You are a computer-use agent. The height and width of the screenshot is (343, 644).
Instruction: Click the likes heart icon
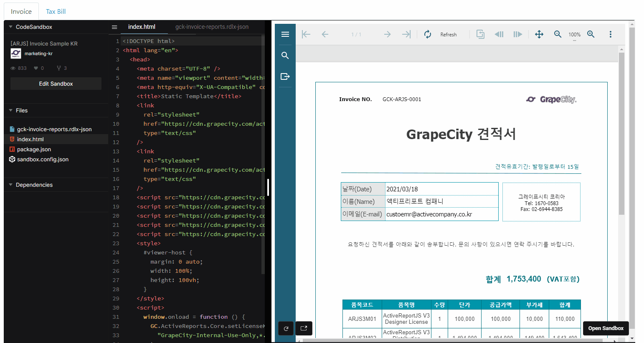pyautogui.click(x=36, y=68)
